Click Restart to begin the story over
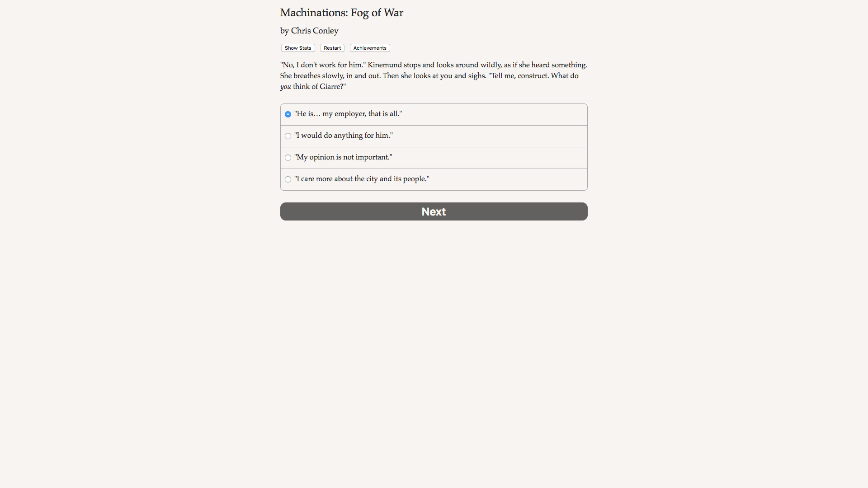The height and width of the screenshot is (488, 868). (332, 48)
